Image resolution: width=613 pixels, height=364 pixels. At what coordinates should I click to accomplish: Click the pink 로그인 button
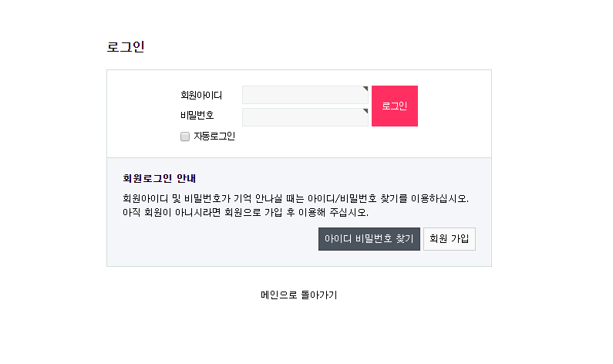point(395,106)
